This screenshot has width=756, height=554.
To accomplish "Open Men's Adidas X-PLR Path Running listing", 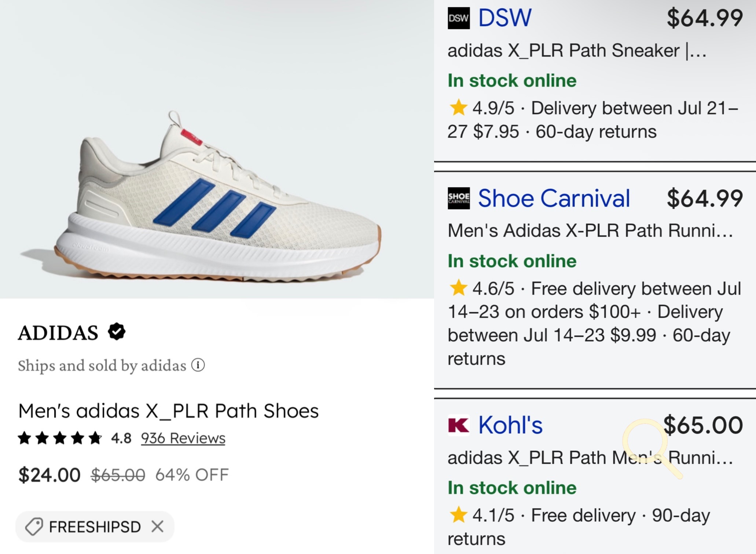I will point(590,231).
